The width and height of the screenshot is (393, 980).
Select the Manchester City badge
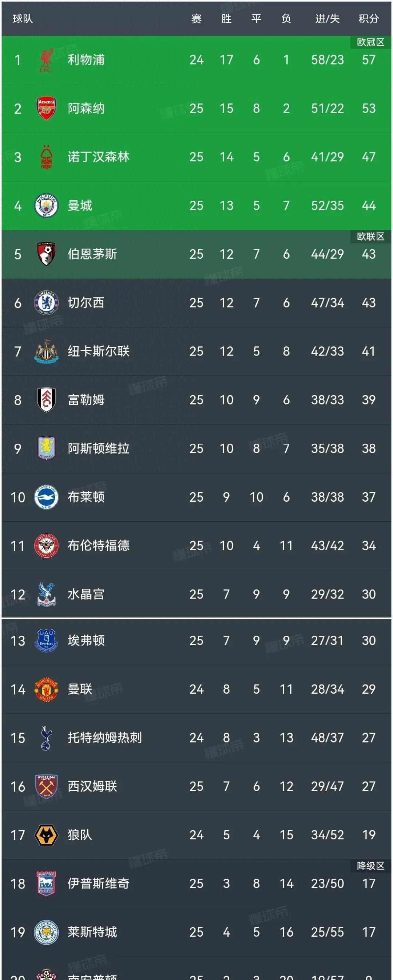coord(46,205)
